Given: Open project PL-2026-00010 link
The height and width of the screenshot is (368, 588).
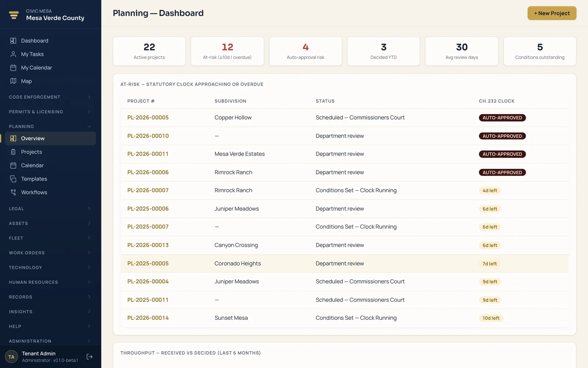Looking at the screenshot, I should (x=148, y=136).
